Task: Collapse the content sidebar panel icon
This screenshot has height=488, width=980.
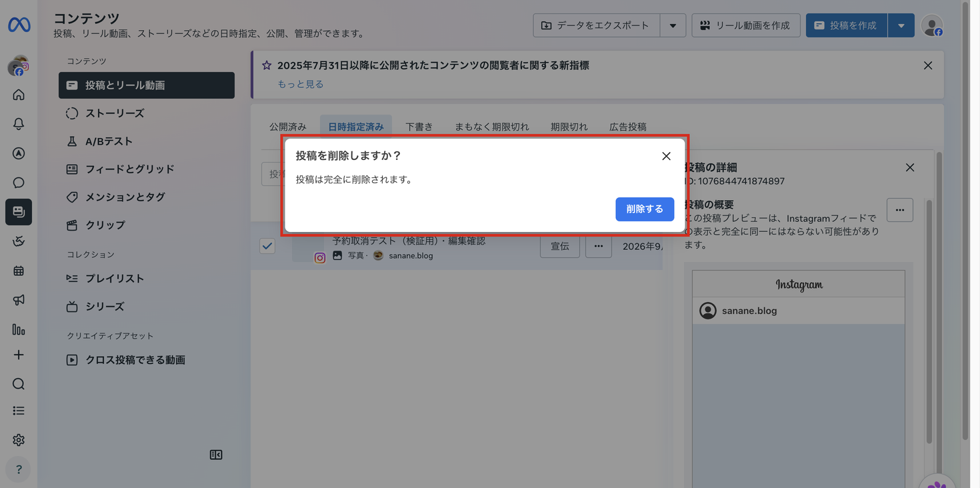Action: point(216,455)
